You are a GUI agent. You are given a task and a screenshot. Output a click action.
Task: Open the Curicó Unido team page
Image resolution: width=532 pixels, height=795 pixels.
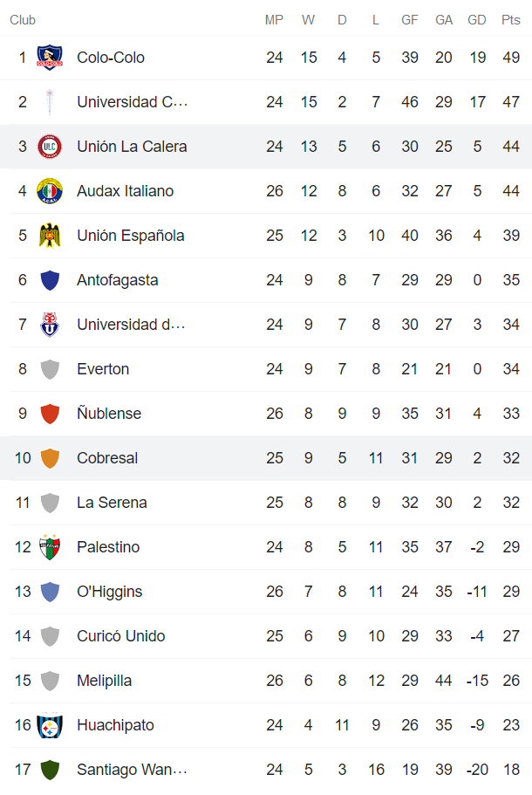point(120,636)
